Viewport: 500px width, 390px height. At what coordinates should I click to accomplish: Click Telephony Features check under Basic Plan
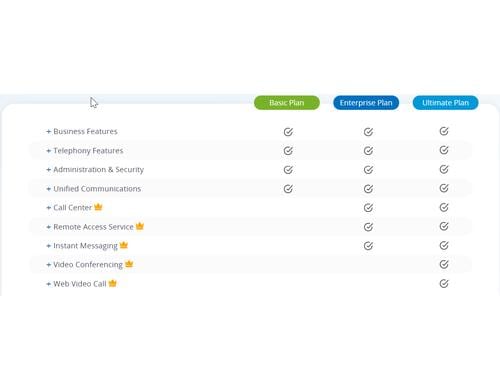pyautogui.click(x=288, y=151)
